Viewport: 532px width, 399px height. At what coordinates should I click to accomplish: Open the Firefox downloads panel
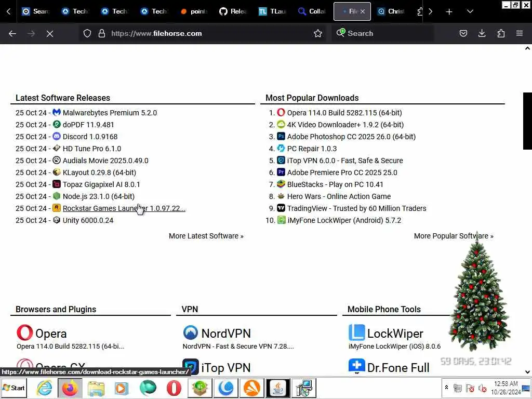[x=482, y=33]
